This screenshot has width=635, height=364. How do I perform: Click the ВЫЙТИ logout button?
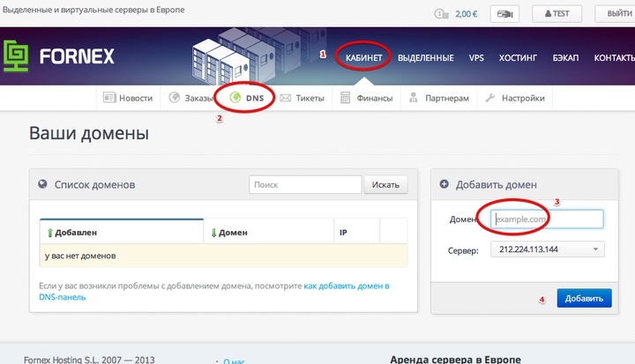(616, 14)
